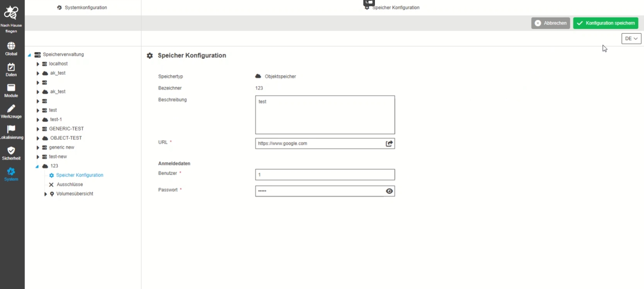Viewport: 644px width, 289px height.
Task: Click the localhost server icon
Action: (44, 64)
